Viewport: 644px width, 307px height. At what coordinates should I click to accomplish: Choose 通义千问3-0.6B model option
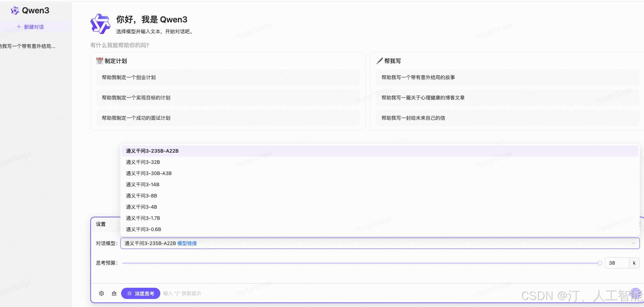(x=143, y=229)
